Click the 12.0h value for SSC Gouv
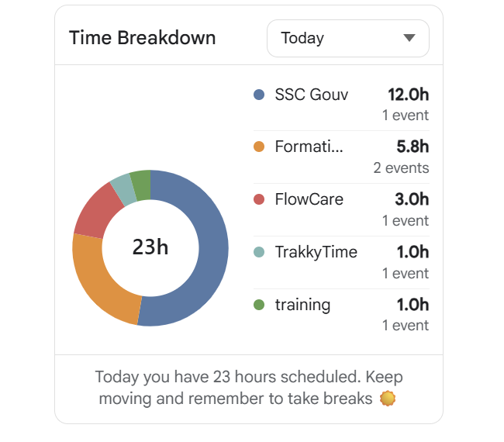 click(x=408, y=95)
